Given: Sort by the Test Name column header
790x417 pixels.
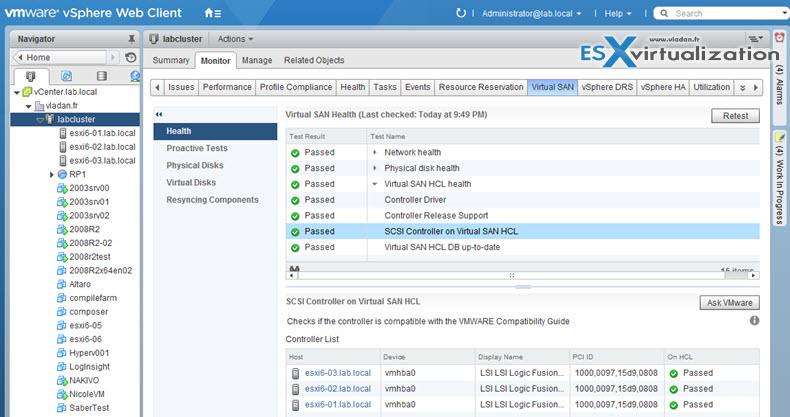Looking at the screenshot, I should [x=563, y=136].
